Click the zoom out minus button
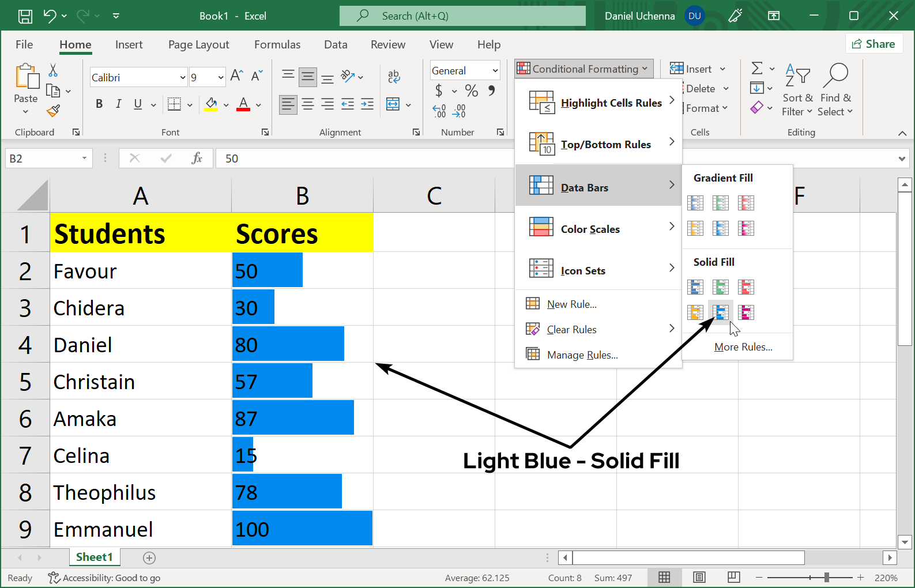This screenshot has height=588, width=915. [x=759, y=577]
